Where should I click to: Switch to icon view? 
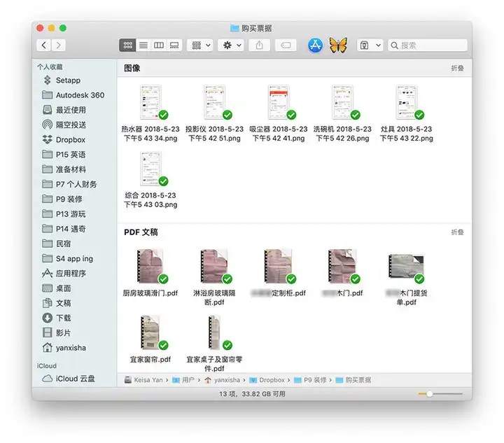click(127, 45)
